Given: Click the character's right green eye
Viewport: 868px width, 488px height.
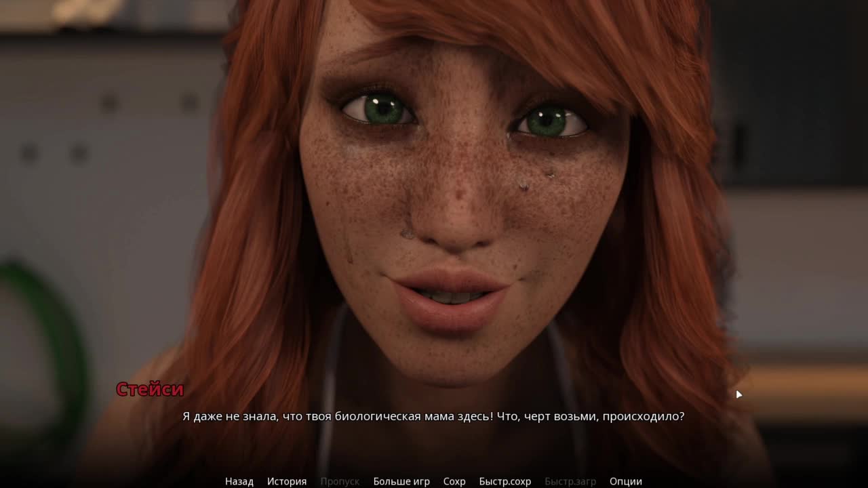Looking at the screenshot, I should [549, 123].
